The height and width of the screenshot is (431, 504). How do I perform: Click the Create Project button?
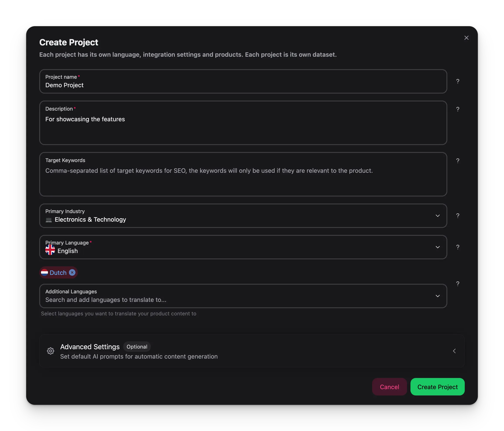[x=437, y=387]
